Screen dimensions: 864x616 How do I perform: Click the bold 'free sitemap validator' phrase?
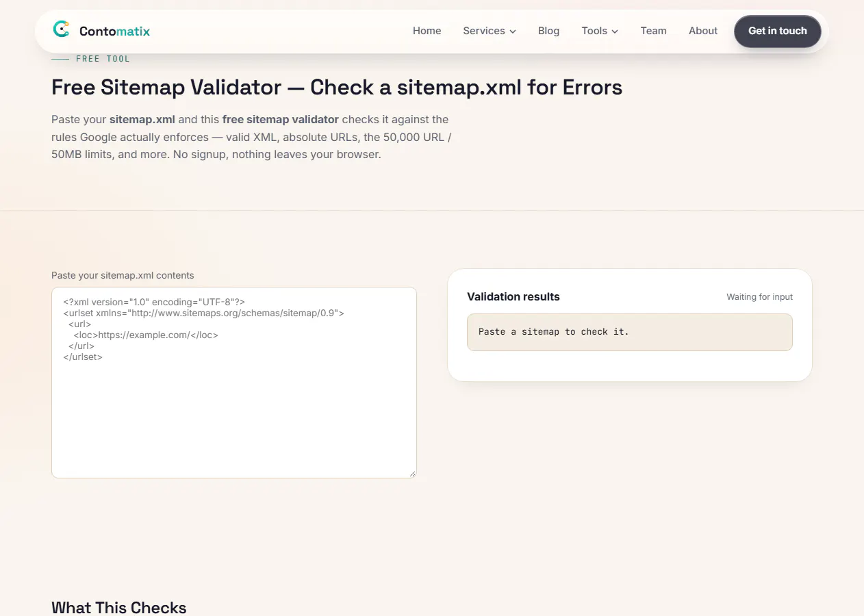[281, 119]
